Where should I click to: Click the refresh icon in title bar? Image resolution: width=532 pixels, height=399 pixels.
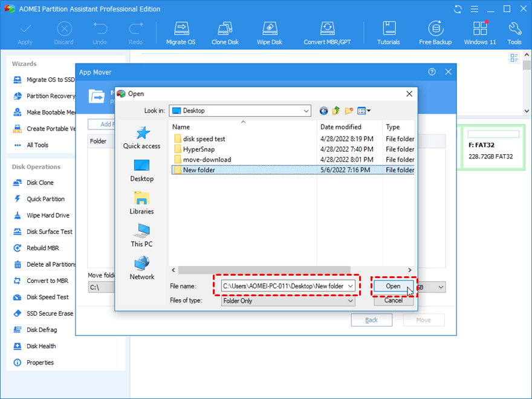click(458, 9)
